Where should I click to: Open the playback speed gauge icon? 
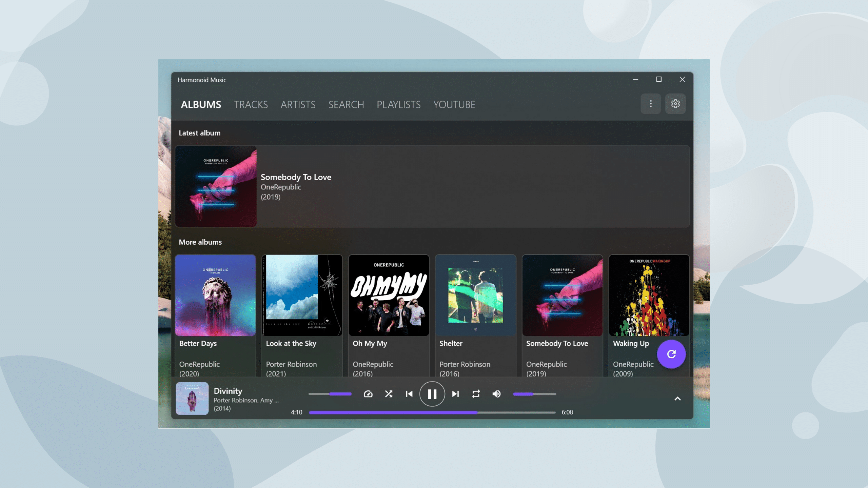coord(368,394)
